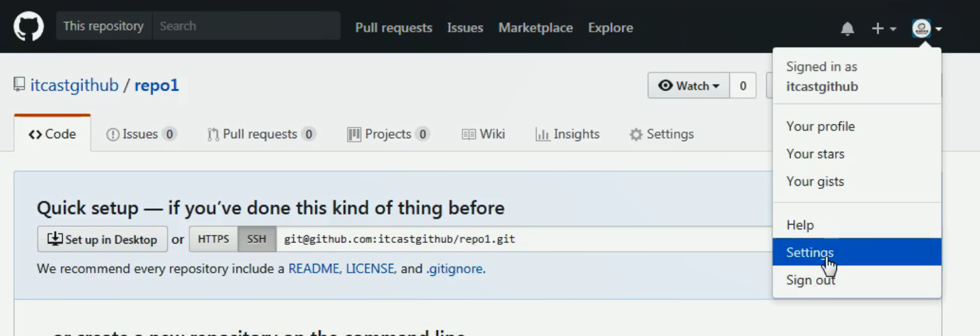Switch to the Code tab
The image size is (980, 336).
(53, 134)
